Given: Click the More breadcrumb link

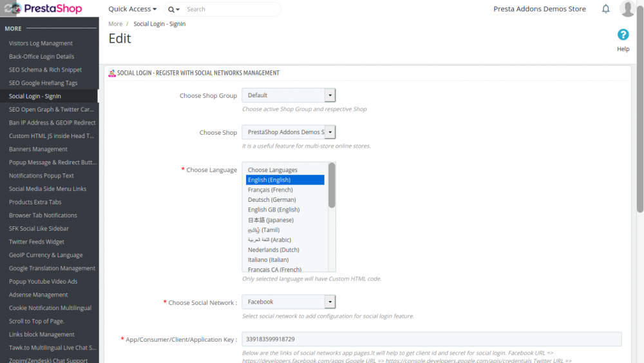Looking at the screenshot, I should pos(115,24).
